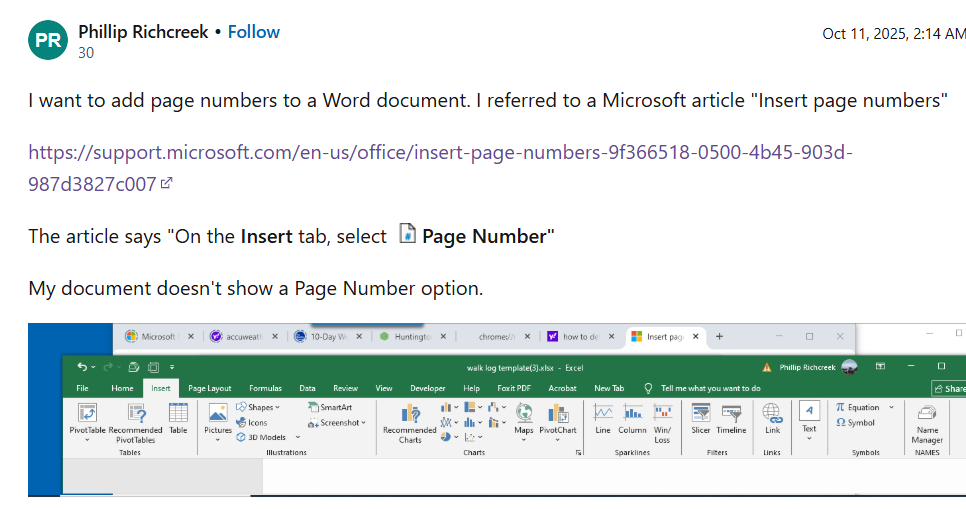Open the Foxit PDF tab

514,388
